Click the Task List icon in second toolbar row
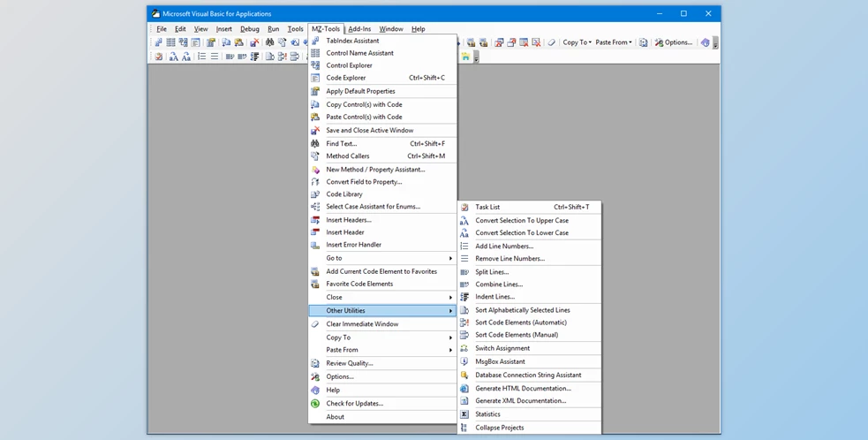 pyautogui.click(x=158, y=56)
